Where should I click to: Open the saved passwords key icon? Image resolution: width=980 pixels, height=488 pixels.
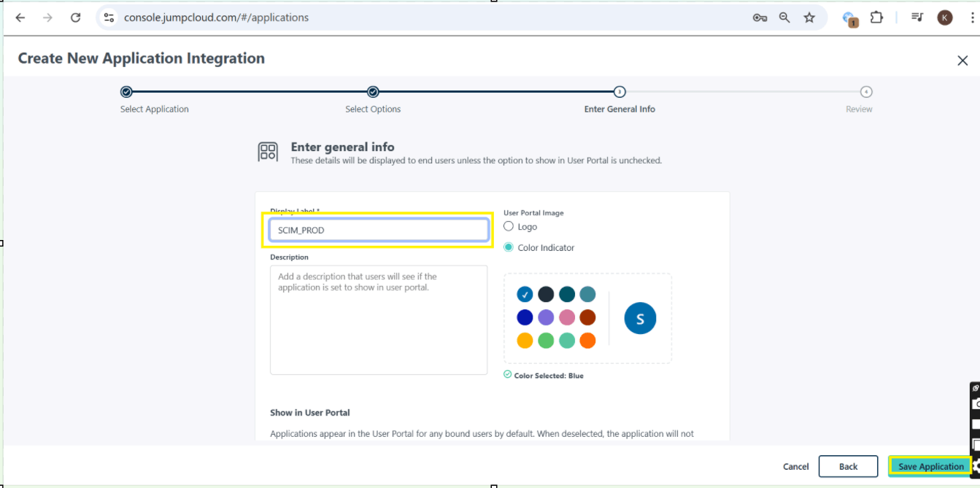(x=760, y=18)
